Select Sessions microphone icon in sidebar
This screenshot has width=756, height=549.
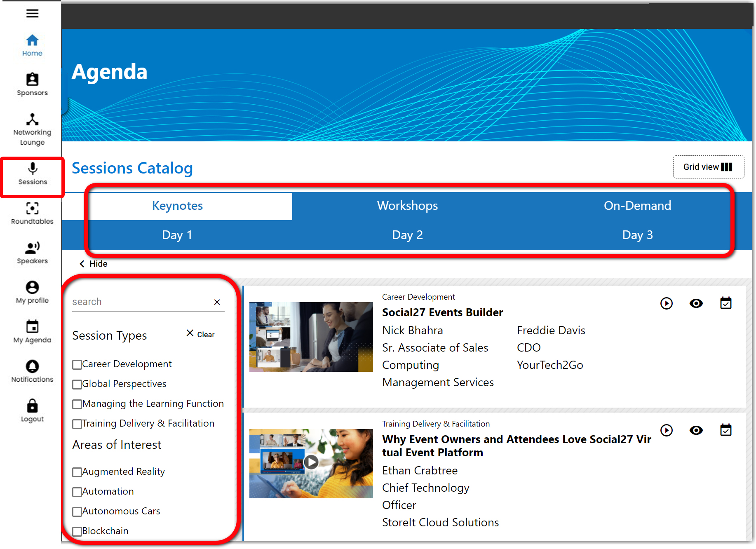(33, 169)
